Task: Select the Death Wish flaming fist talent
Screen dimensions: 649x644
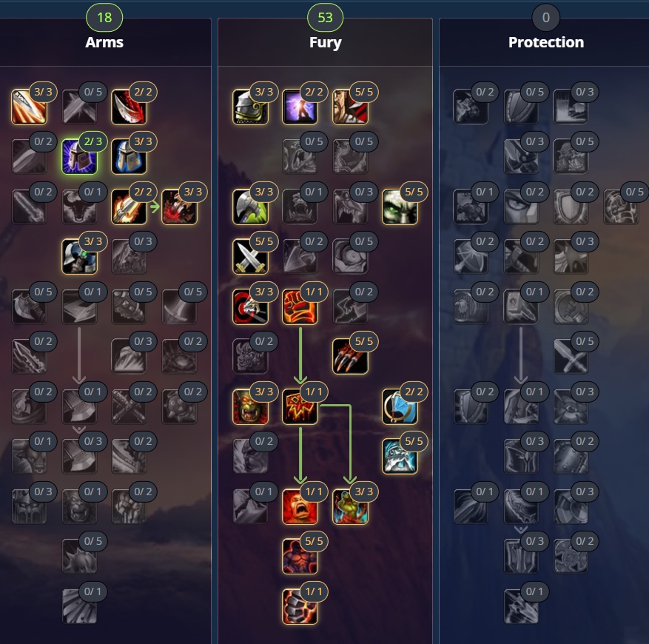Action: pos(300,306)
